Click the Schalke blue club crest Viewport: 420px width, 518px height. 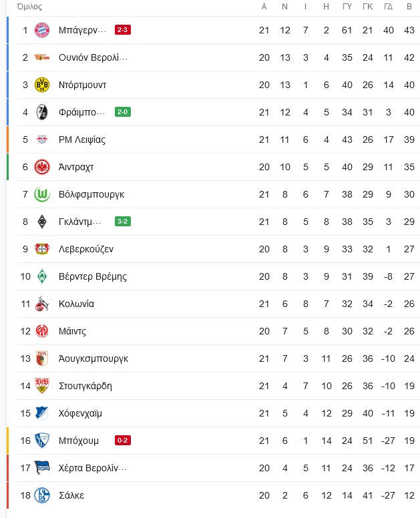(42, 495)
